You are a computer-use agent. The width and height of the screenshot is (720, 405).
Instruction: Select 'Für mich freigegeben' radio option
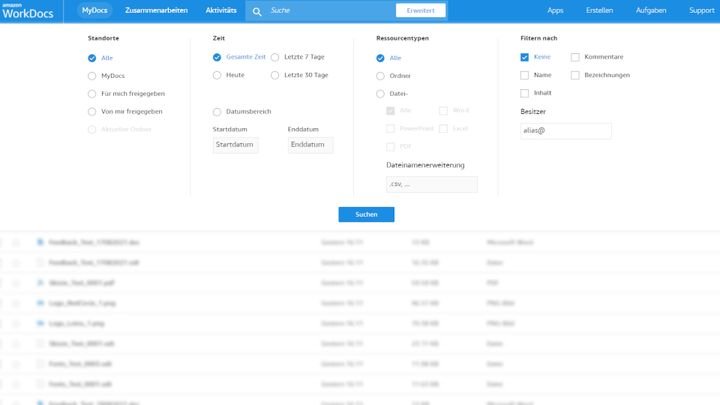[93, 94]
